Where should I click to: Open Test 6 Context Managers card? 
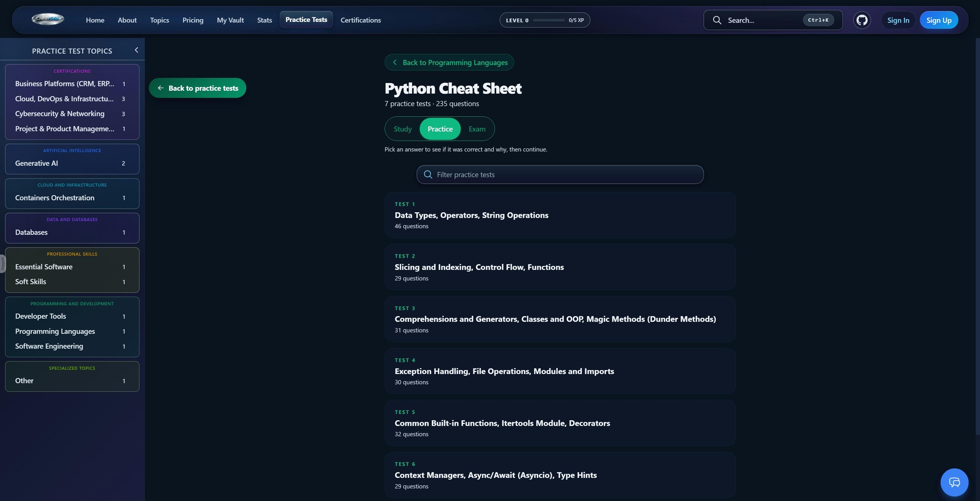coord(560,475)
